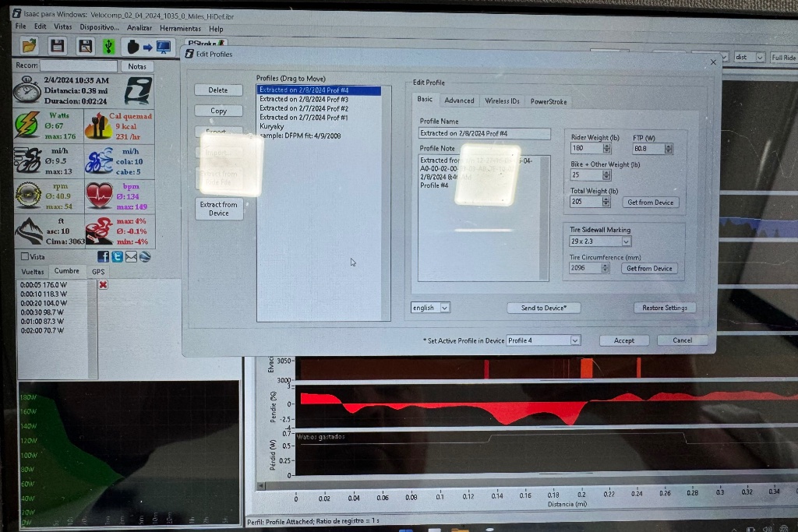Click the Restore Settings button
This screenshot has height=532, width=798.
[x=664, y=308]
